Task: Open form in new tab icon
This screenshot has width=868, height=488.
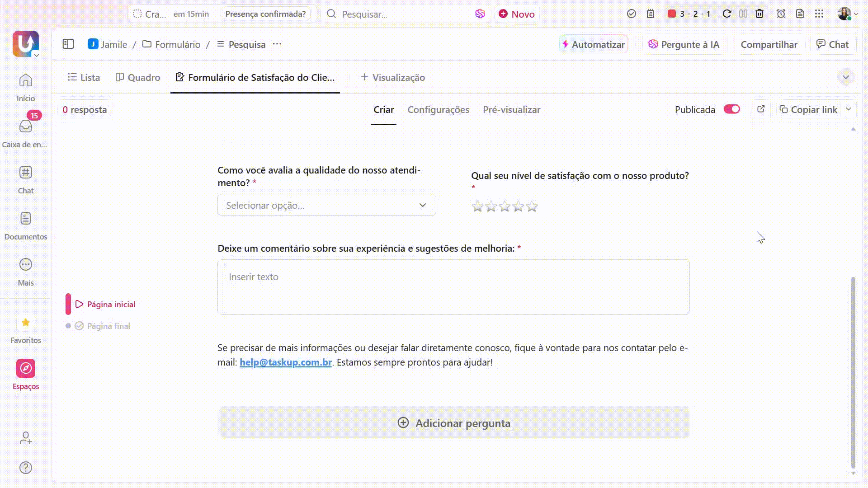Action: 761,109
